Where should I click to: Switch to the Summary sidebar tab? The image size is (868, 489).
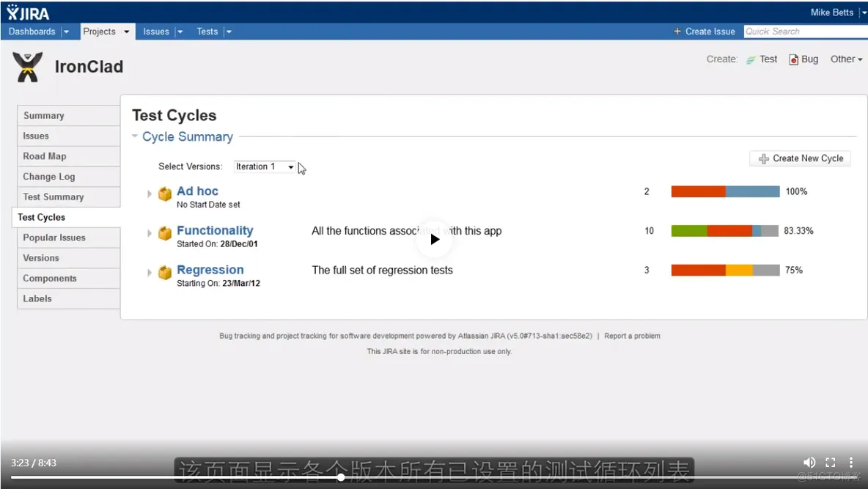69,115
